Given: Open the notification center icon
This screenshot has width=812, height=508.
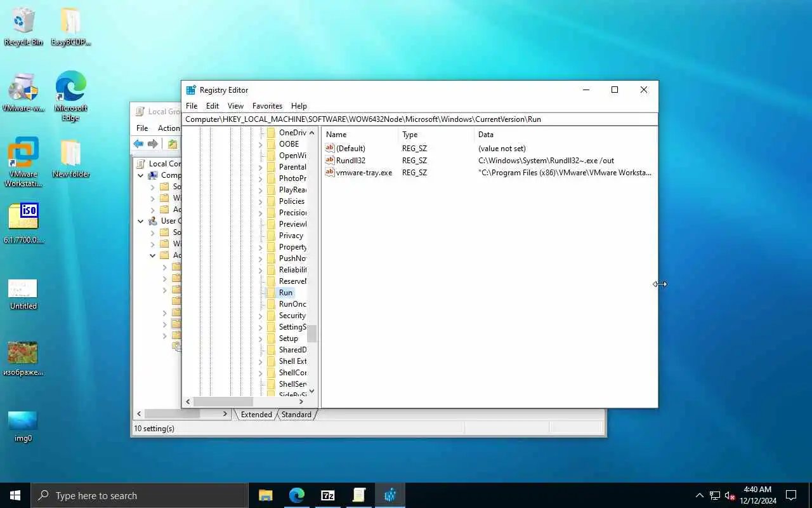Looking at the screenshot, I should click(791, 495).
